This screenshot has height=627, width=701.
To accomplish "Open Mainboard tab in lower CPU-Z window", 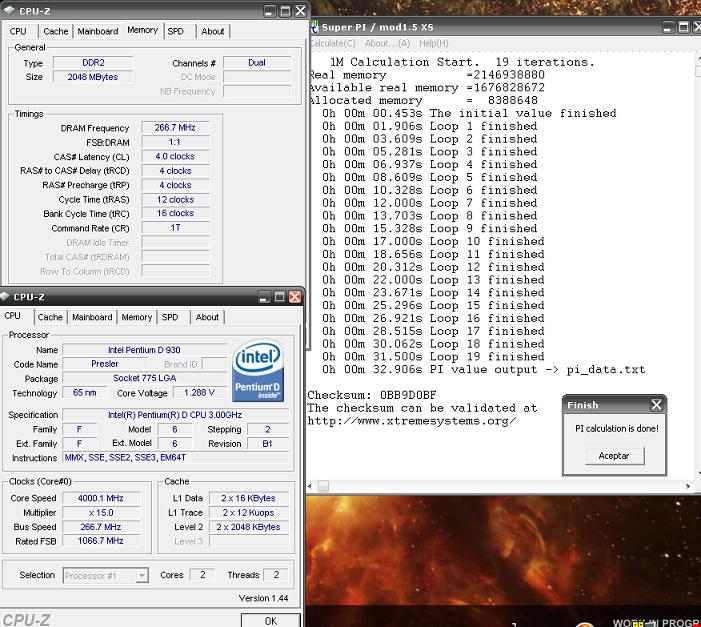I will click(92, 317).
